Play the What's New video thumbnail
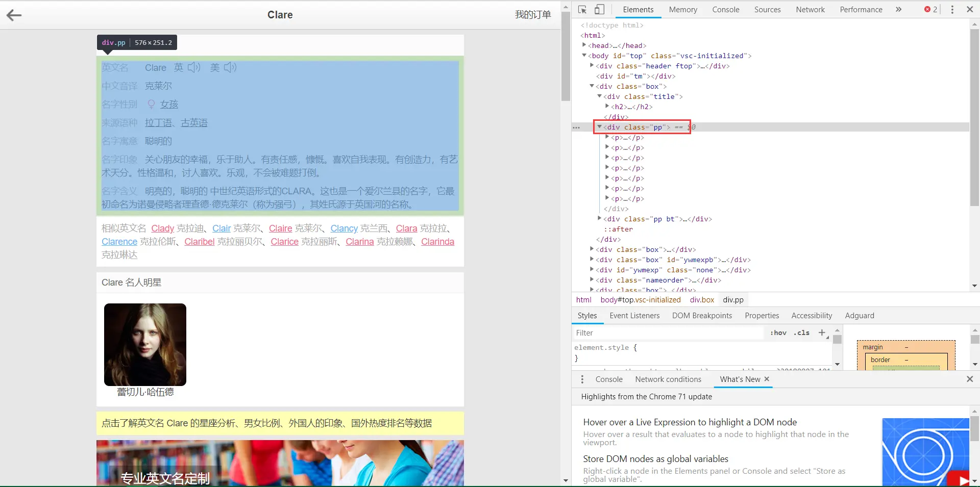Screen dimensions: 980x487 pos(925,452)
